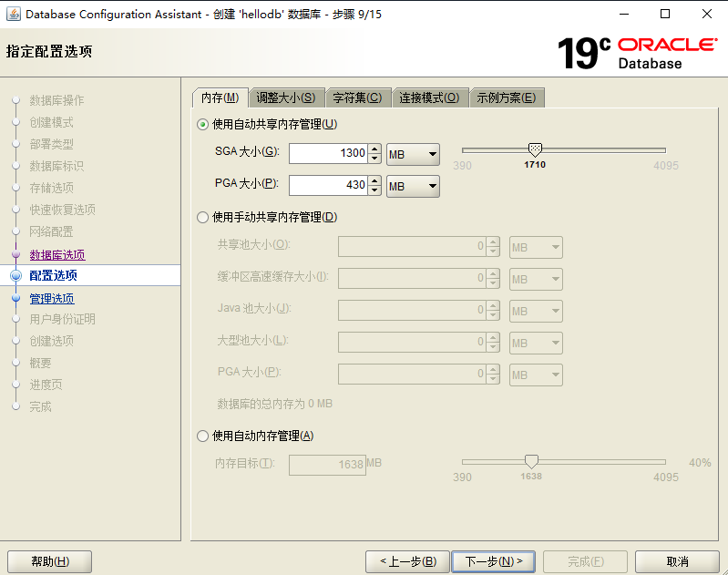This screenshot has height=575, width=728.
Task: Click 网络配置 step in sidebar
Action: tap(51, 231)
